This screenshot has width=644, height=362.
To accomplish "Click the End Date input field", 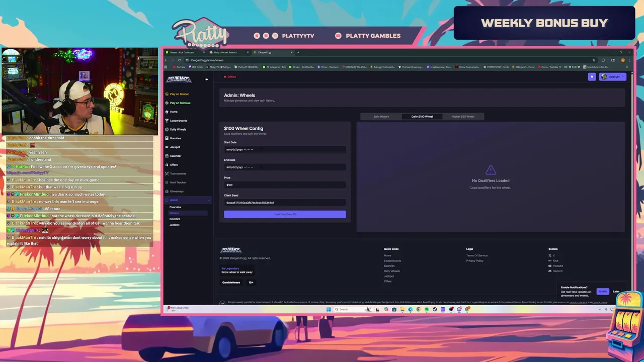I will (x=285, y=167).
